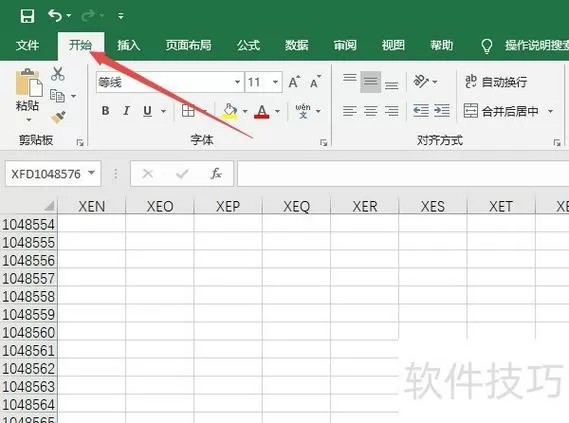The image size is (569, 423).
Task: Decrease font size with small A
Action: coord(315,82)
